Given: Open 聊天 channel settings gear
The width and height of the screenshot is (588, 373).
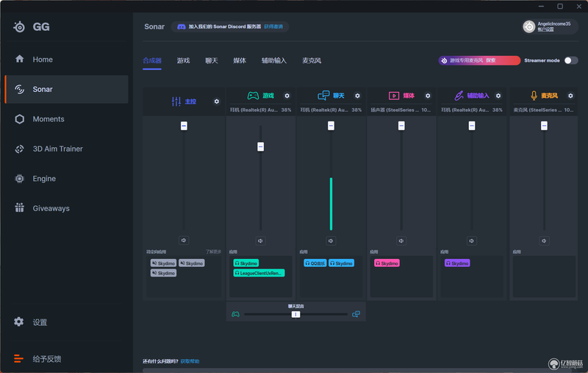Looking at the screenshot, I should click(x=357, y=96).
